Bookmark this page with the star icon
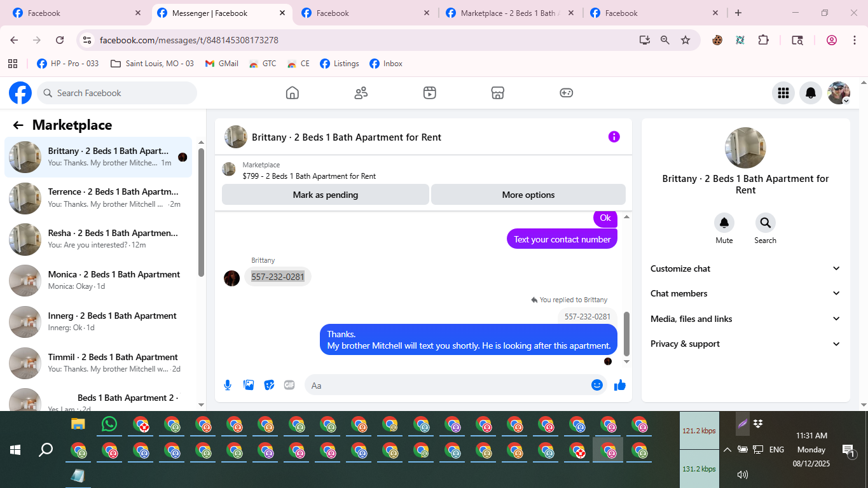Viewport: 868px width, 488px height. [685, 40]
